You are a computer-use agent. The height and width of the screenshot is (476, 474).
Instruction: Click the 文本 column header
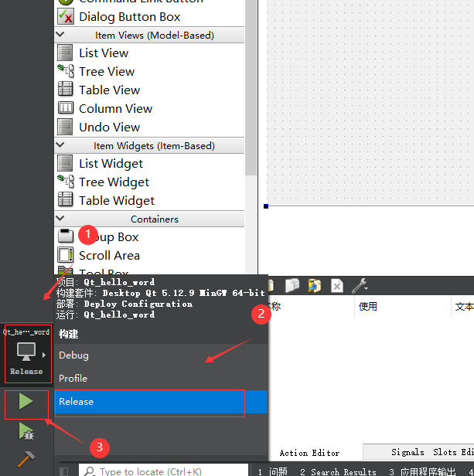[463, 306]
